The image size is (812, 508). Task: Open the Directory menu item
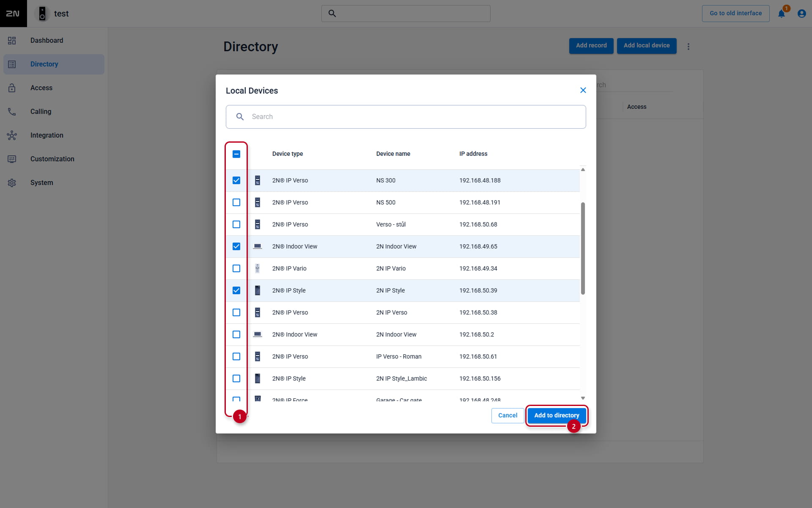pyautogui.click(x=54, y=64)
